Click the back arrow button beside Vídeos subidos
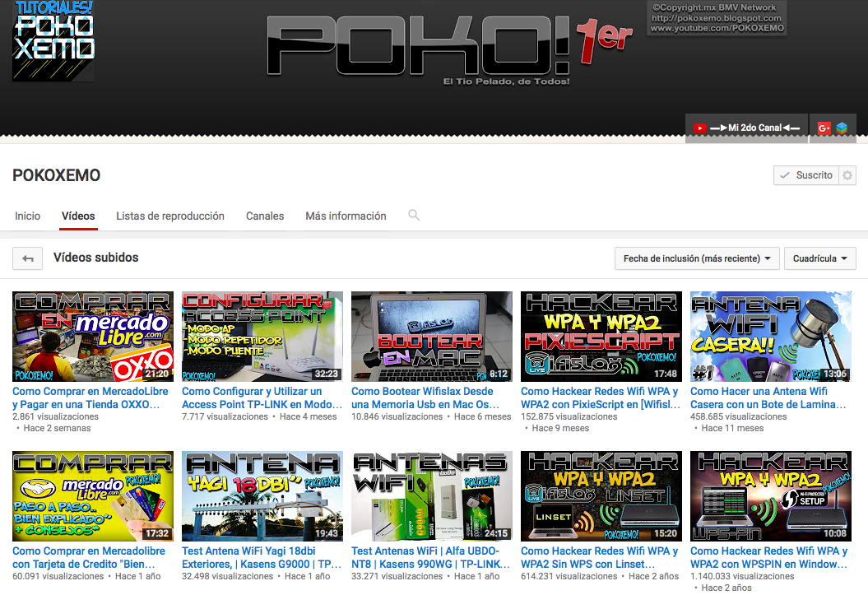The width and height of the screenshot is (868, 609). (28, 258)
